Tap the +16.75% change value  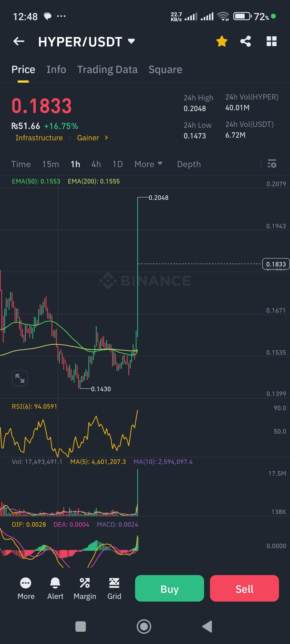61,126
